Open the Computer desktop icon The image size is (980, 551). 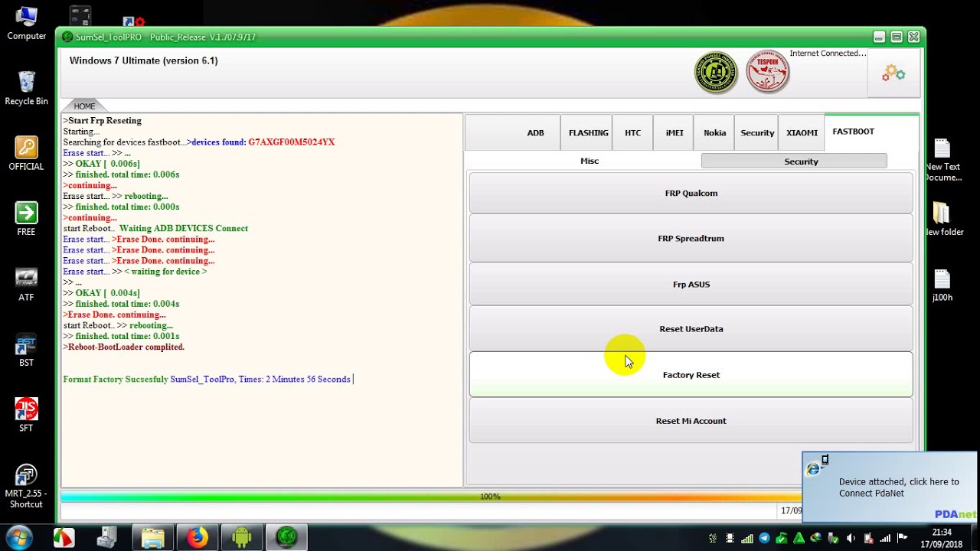pyautogui.click(x=27, y=24)
